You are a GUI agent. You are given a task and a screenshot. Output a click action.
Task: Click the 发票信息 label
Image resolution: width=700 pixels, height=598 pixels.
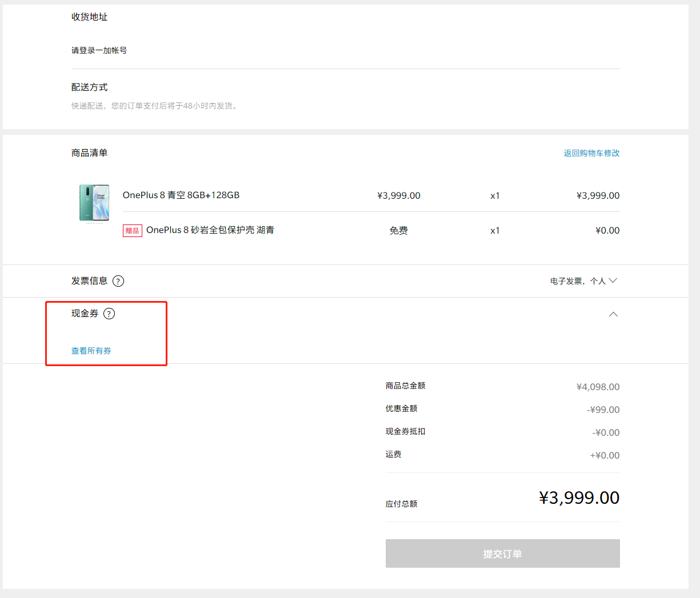[89, 281]
